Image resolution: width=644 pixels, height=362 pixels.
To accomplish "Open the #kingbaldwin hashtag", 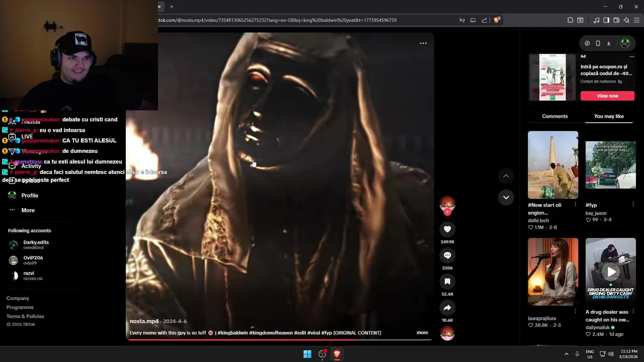I will pyautogui.click(x=233, y=333).
